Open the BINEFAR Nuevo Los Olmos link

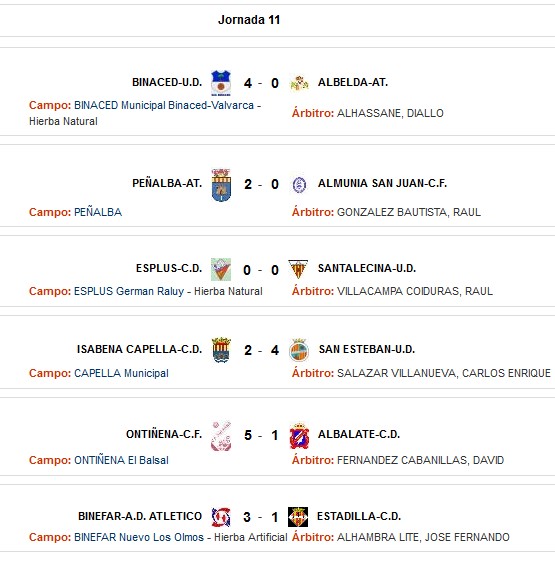pyautogui.click(x=139, y=537)
